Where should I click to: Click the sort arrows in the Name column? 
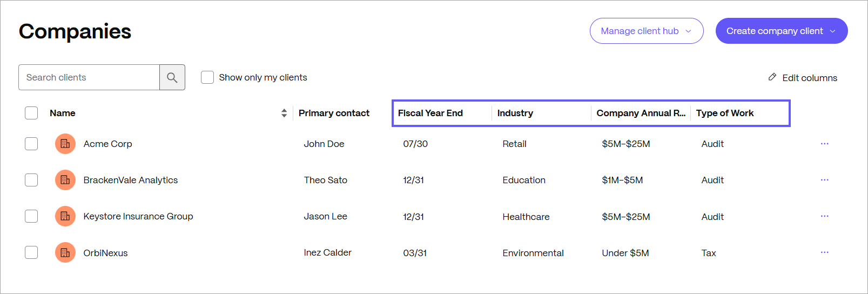pyautogui.click(x=284, y=113)
